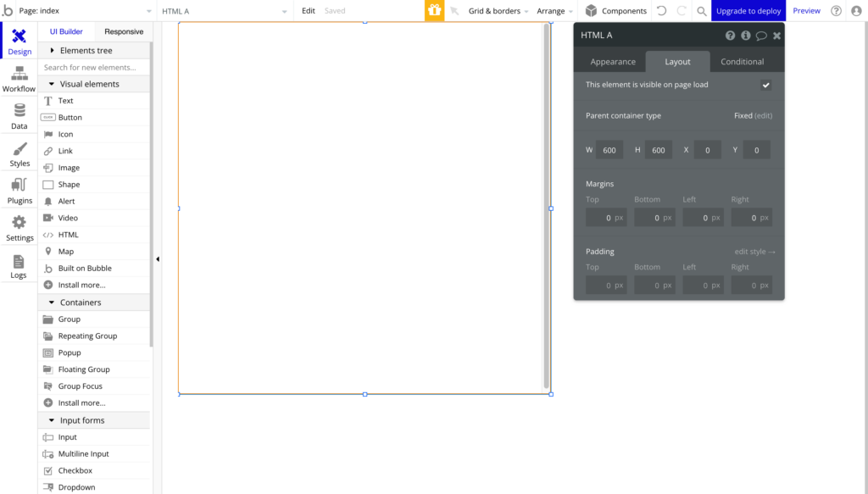Switch to the Layout tab
Screen dimensions: 868x494
tap(677, 62)
